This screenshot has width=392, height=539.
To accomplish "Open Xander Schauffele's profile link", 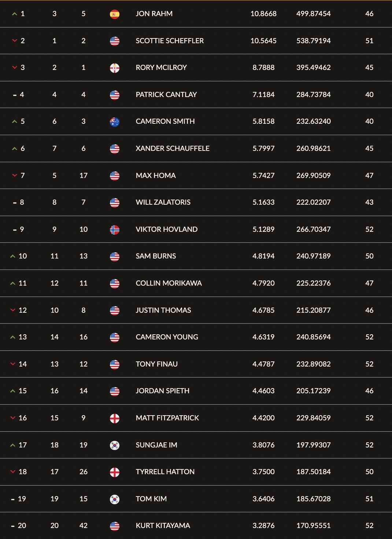I will (x=173, y=148).
